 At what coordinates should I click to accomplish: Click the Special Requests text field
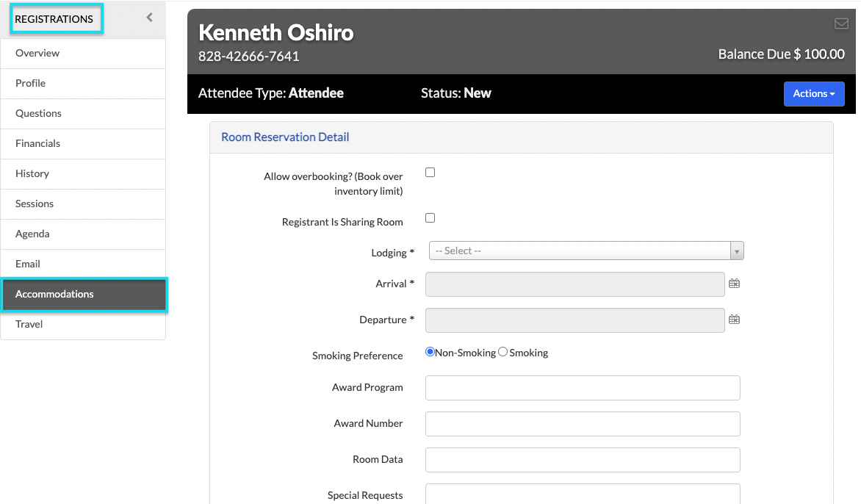pyautogui.click(x=583, y=494)
